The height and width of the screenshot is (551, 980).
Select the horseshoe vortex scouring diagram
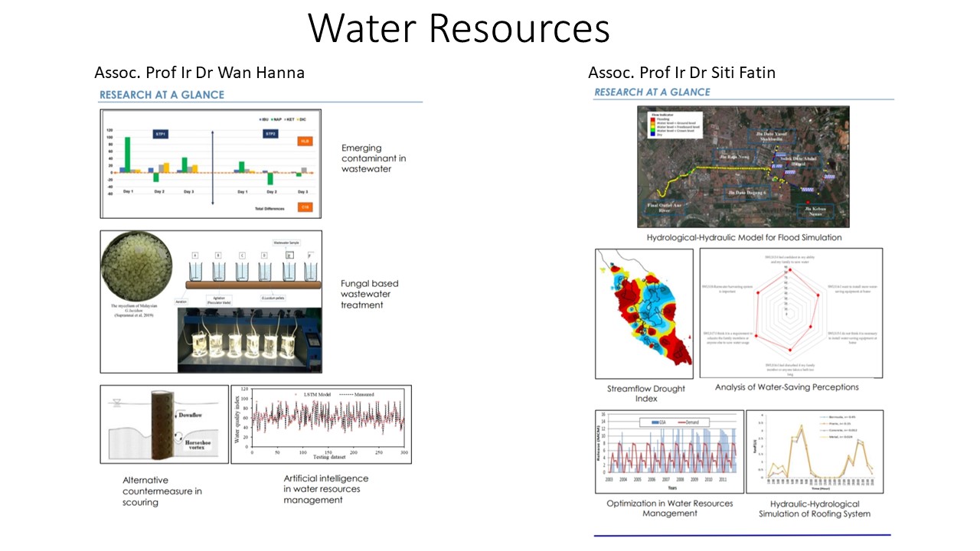164,423
